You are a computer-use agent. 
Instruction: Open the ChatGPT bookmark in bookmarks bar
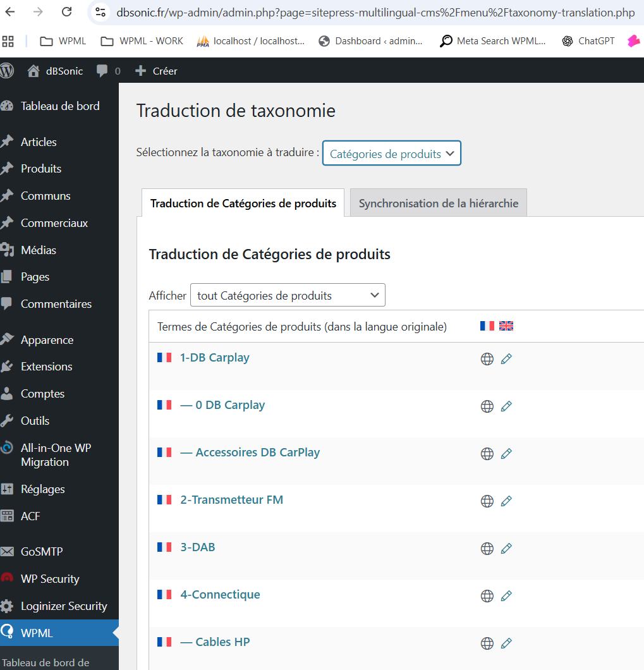(588, 41)
